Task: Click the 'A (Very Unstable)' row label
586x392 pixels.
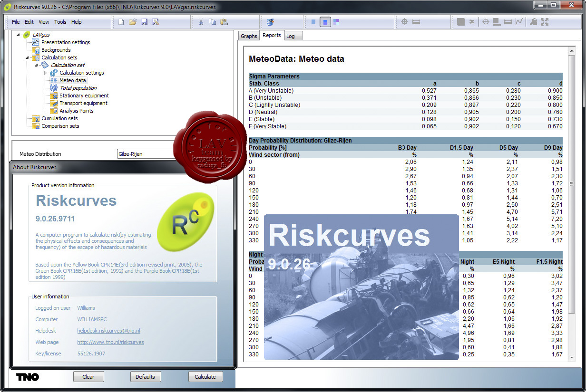Action: [271, 91]
